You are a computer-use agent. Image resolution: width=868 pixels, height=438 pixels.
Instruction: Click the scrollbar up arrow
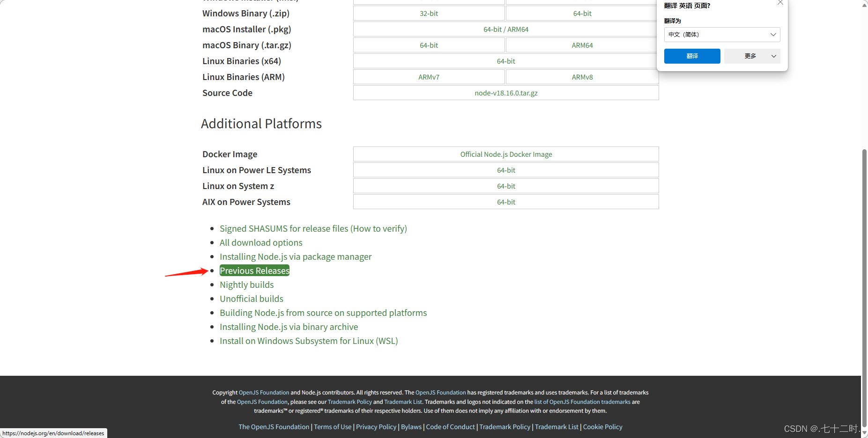point(864,5)
